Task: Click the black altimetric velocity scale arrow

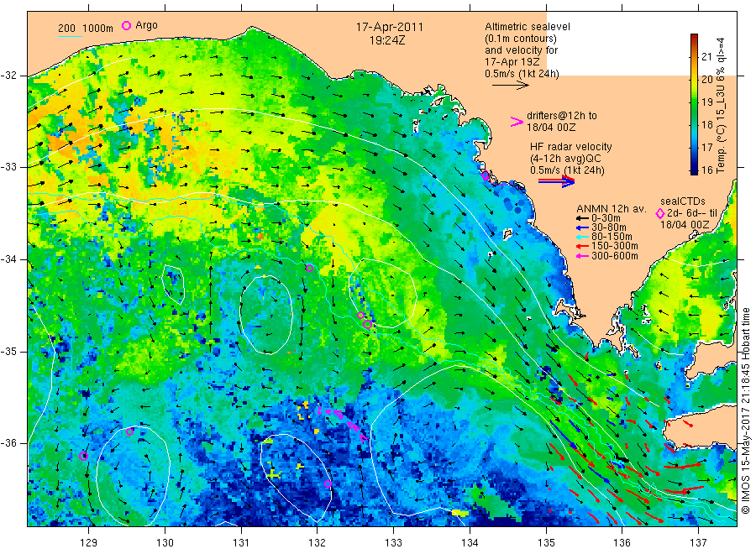Action: [x=511, y=86]
